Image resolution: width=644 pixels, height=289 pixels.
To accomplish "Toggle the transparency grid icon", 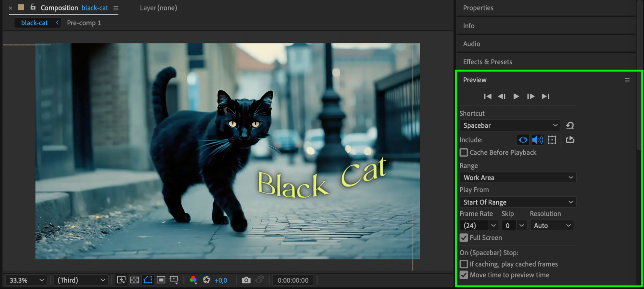I will tap(134, 280).
